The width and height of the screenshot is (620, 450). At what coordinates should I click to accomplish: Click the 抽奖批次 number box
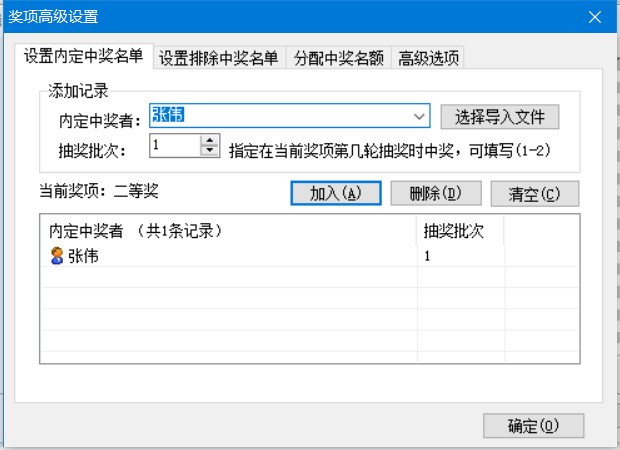pyautogui.click(x=173, y=146)
